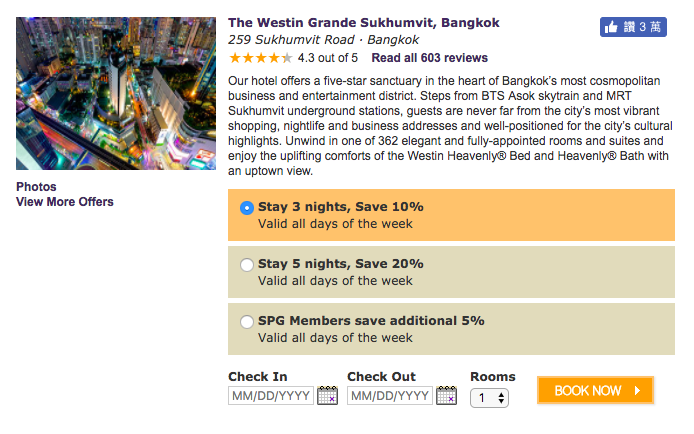Image resolution: width=694 pixels, height=434 pixels.
Task: Click the Rooms stepper arrows
Action: click(x=501, y=398)
